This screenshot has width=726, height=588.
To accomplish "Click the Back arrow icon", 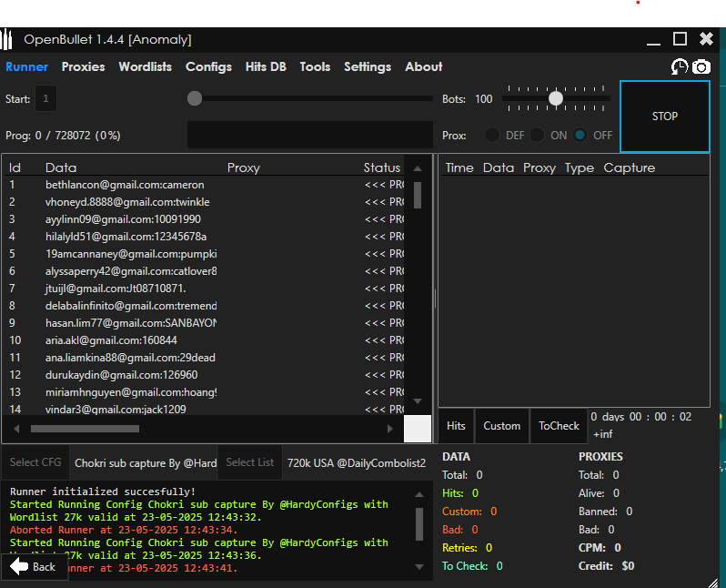I will (20, 566).
